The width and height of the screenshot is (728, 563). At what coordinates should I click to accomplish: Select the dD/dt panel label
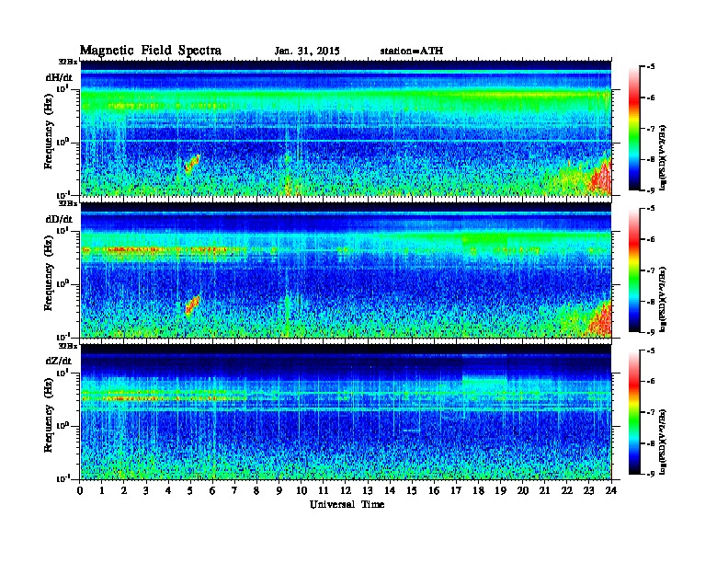point(59,219)
